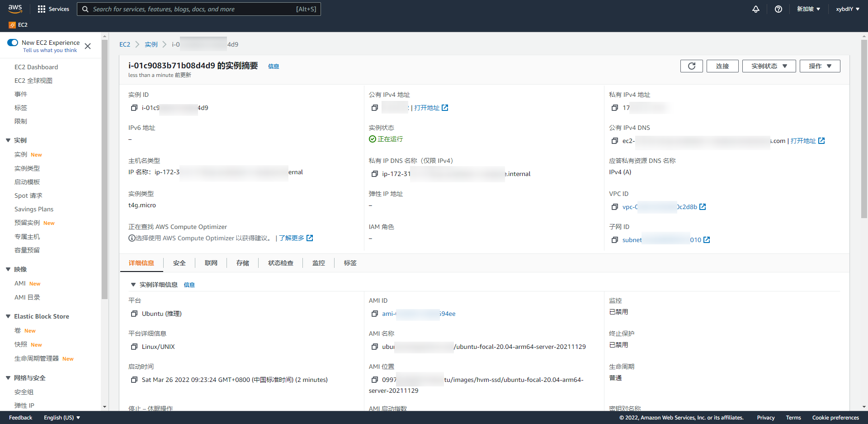The height and width of the screenshot is (424, 868).
Task: Copy the subnet ID
Action: (x=615, y=240)
